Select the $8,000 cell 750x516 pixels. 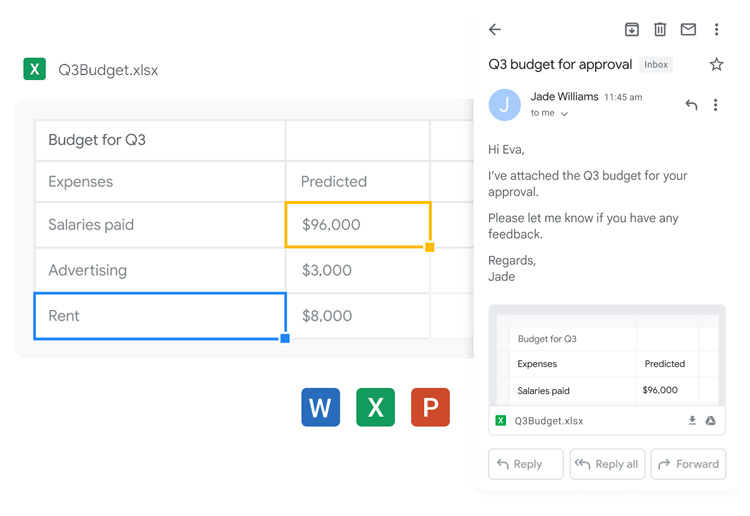coord(358,316)
